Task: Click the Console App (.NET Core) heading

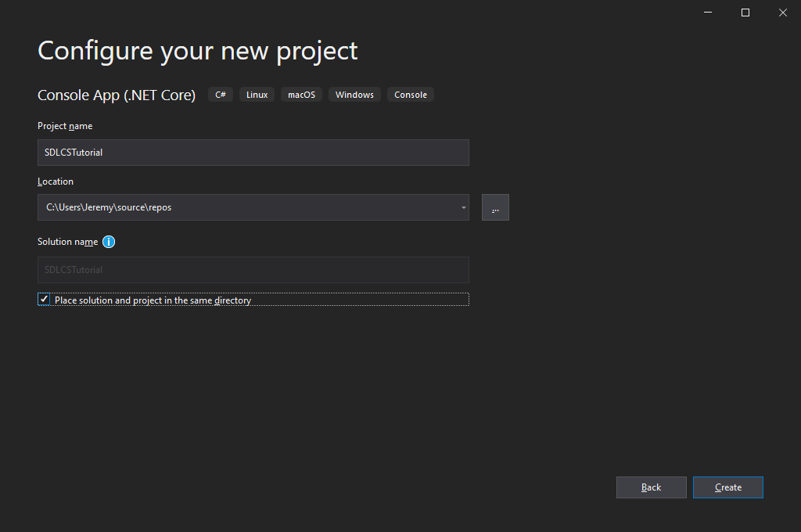Action: click(117, 95)
